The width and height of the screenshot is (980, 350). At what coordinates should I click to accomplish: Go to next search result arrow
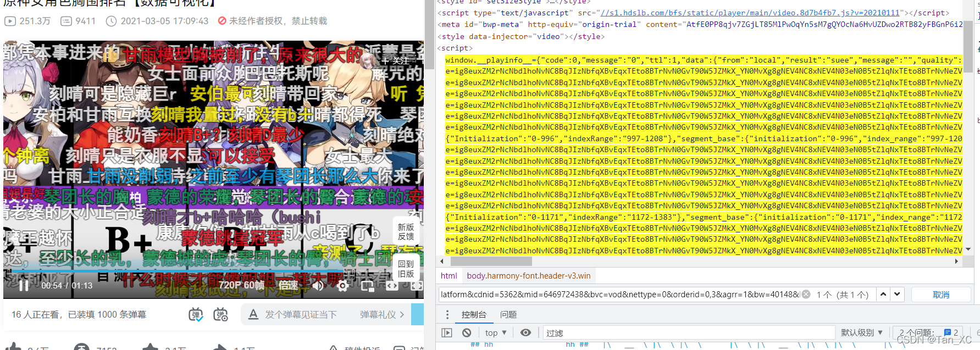pos(897,295)
